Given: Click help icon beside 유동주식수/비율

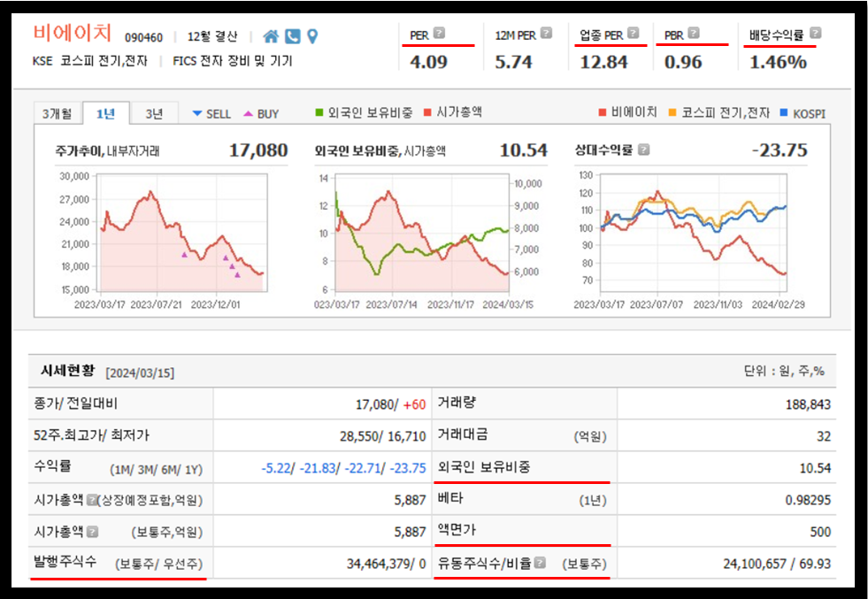Looking at the screenshot, I should pyautogui.click(x=540, y=563).
